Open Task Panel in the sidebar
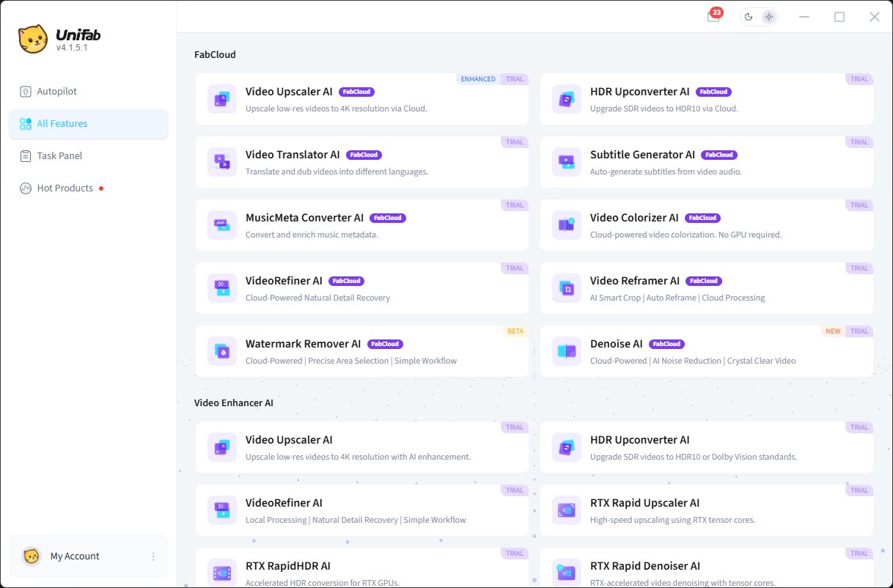The height and width of the screenshot is (588, 893). point(89,156)
